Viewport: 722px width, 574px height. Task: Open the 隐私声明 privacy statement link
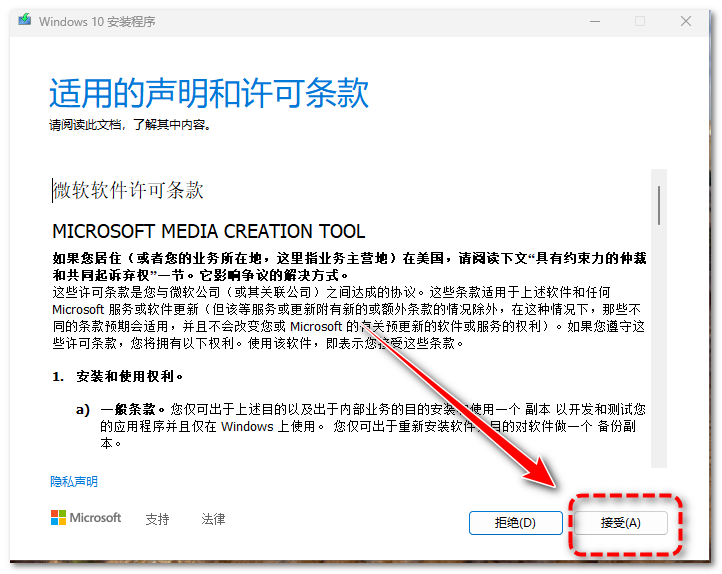(74, 481)
